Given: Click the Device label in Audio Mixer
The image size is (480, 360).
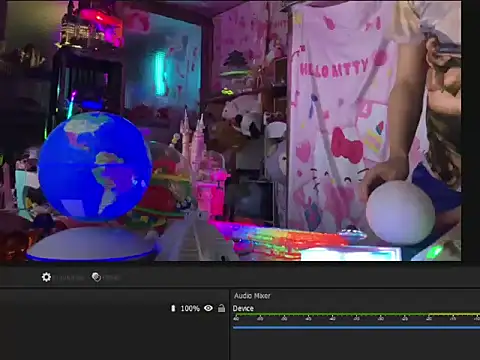Looking at the screenshot, I should coord(243,308).
